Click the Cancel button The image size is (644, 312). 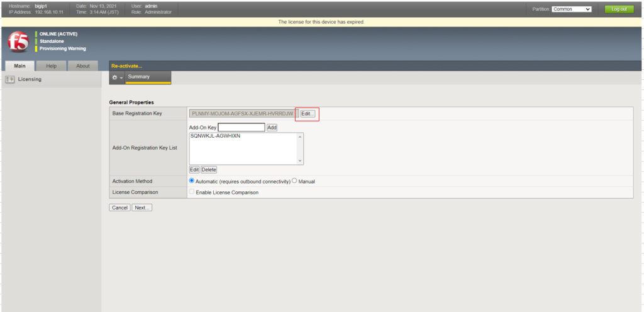[x=119, y=208]
